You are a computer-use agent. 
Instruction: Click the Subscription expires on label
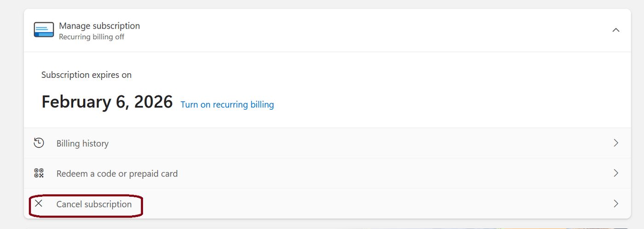click(x=86, y=75)
